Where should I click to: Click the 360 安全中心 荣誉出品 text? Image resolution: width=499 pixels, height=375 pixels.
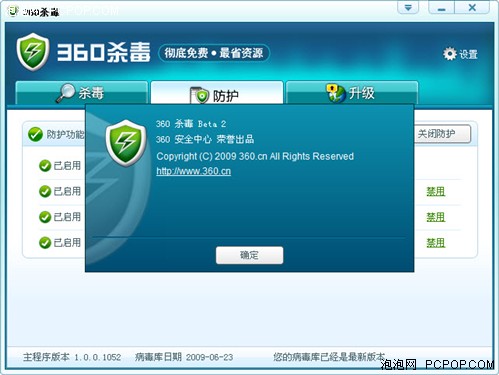click(205, 139)
